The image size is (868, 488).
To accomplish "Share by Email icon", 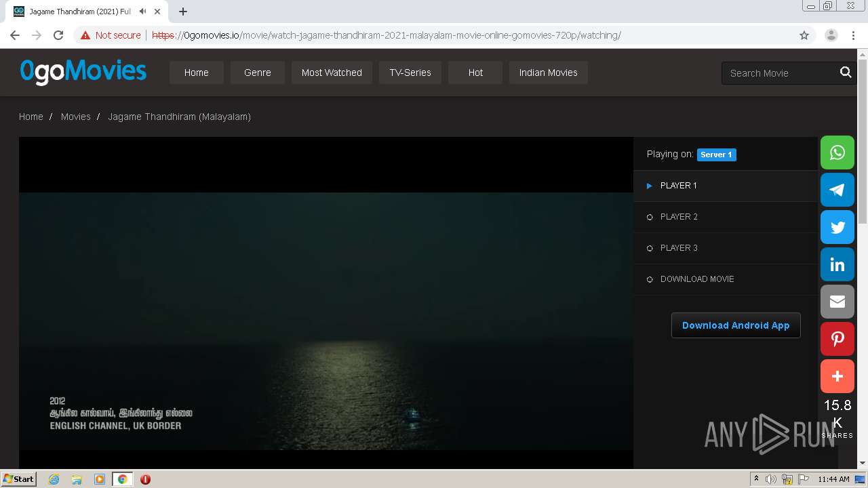I will tap(837, 302).
